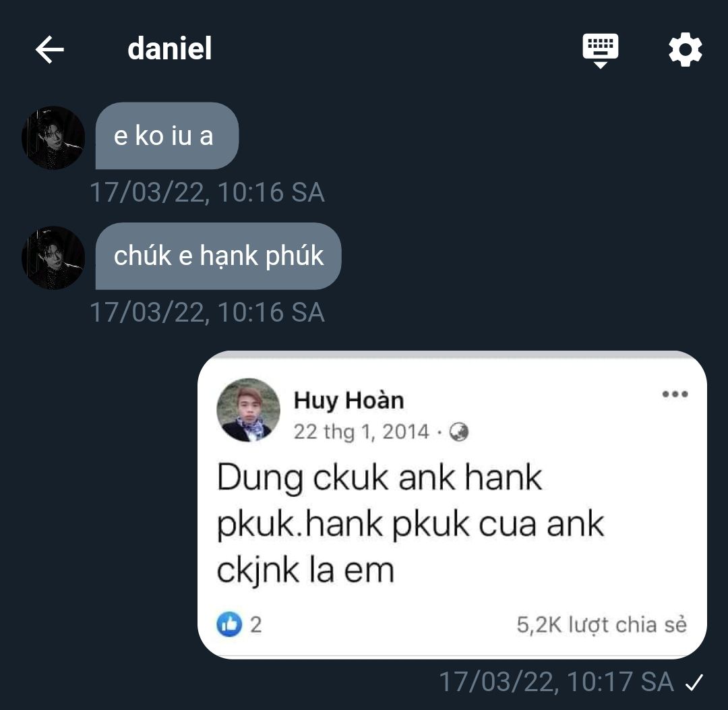Open daniel's avatar beside "e ko iu a"
The height and width of the screenshot is (710, 728).
pyautogui.click(x=53, y=138)
